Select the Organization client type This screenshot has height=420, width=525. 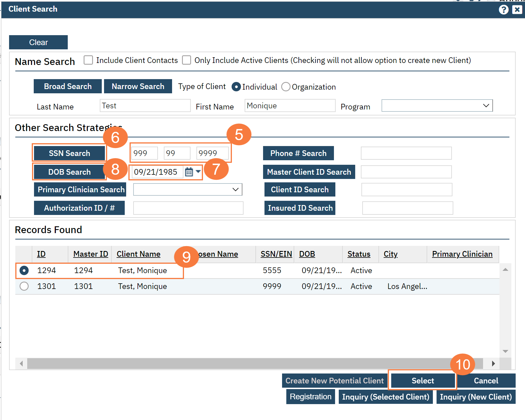pyautogui.click(x=286, y=87)
